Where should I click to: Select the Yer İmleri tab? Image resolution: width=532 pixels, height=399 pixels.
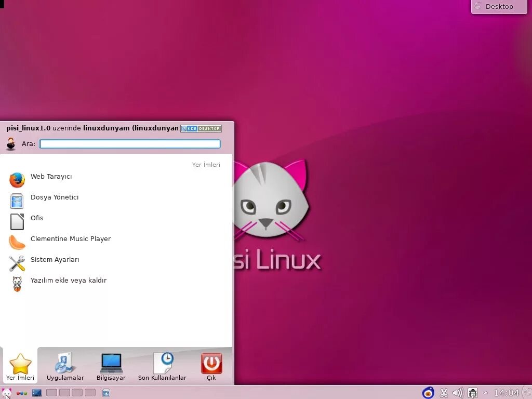click(x=20, y=366)
